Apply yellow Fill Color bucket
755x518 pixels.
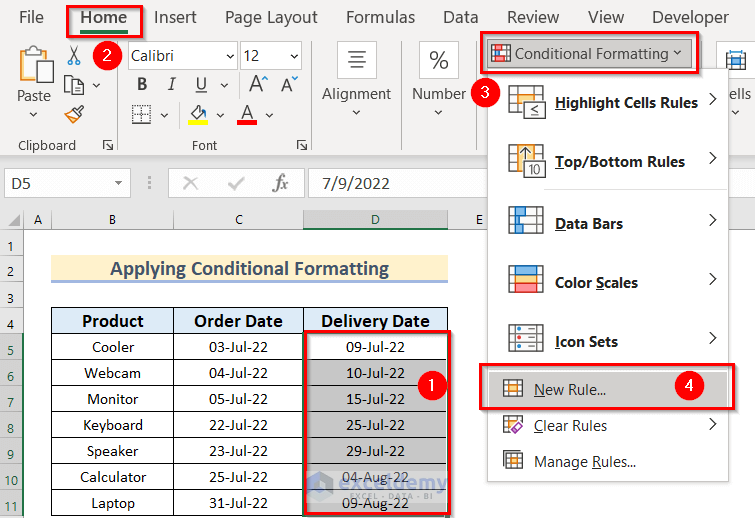point(198,115)
